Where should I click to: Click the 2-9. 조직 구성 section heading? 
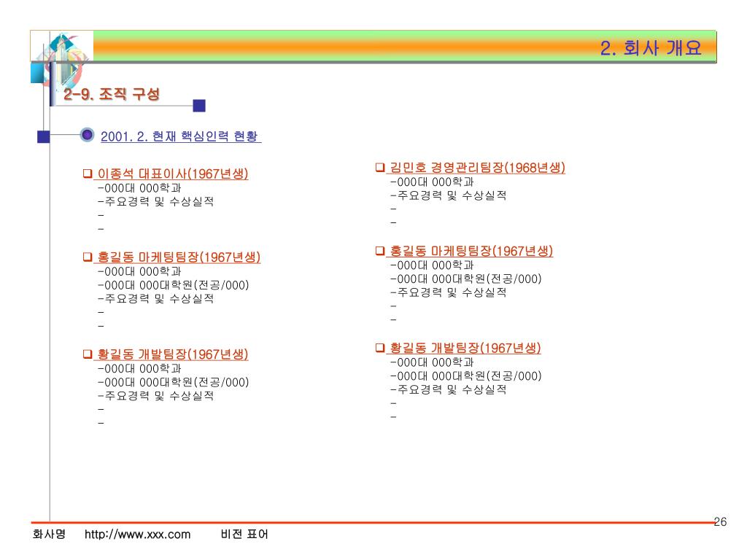click(112, 94)
